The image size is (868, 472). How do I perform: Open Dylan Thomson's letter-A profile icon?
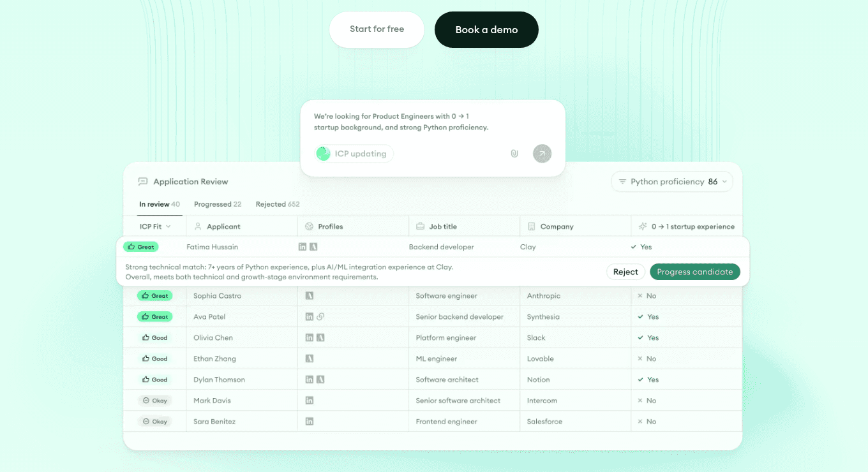point(321,380)
